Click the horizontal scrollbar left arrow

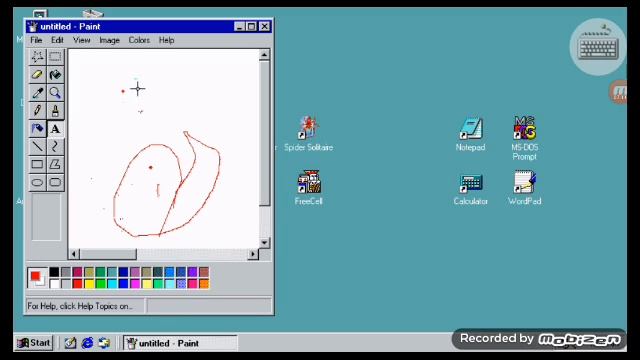[x=73, y=254]
